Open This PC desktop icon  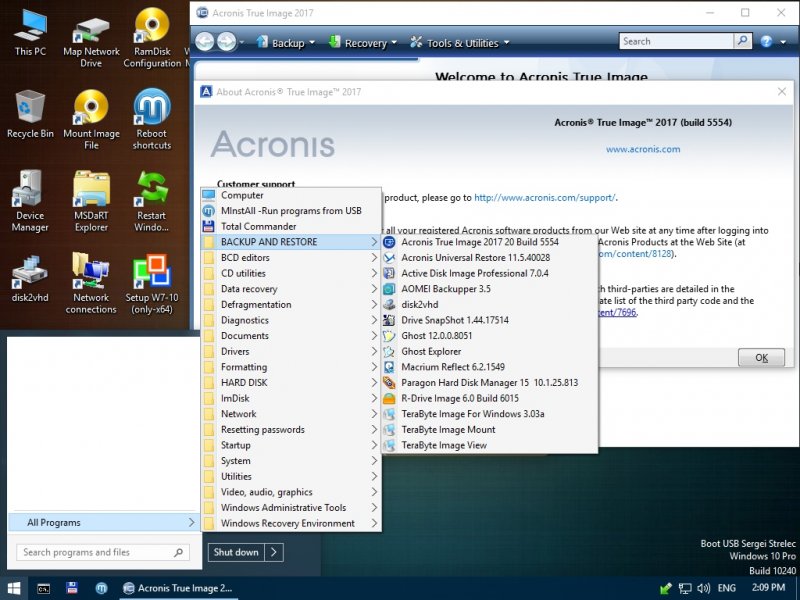pyautogui.click(x=30, y=33)
